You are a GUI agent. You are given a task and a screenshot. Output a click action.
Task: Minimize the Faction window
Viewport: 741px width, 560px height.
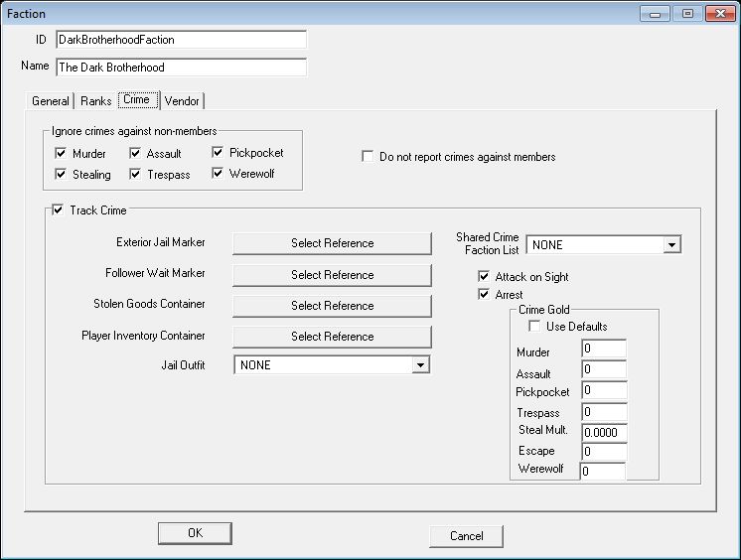click(x=655, y=14)
